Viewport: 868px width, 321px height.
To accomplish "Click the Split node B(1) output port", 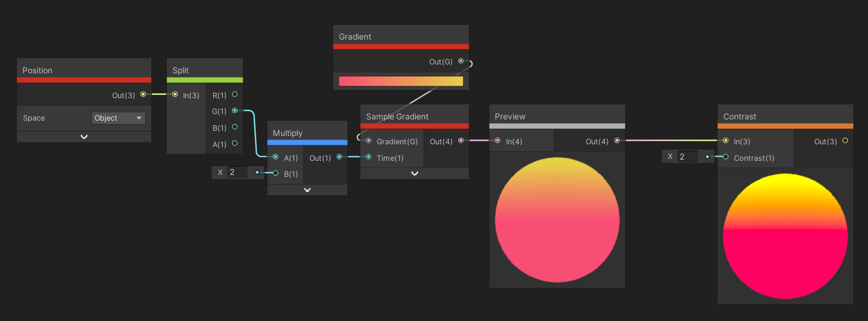I will pyautogui.click(x=235, y=127).
